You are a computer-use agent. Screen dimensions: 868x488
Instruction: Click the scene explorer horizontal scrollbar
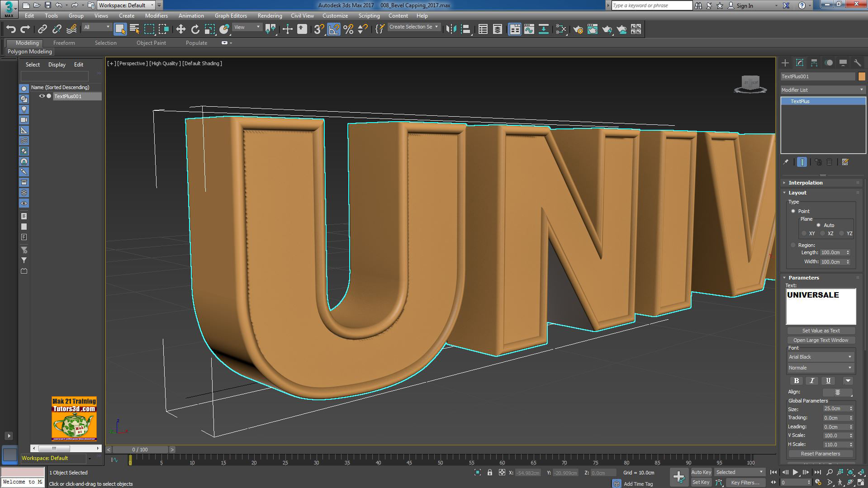[x=66, y=448]
